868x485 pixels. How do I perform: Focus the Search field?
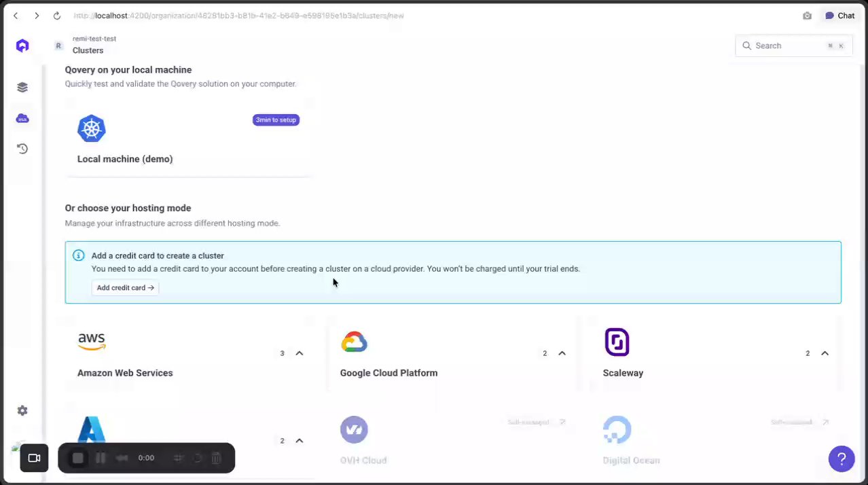[793, 46]
